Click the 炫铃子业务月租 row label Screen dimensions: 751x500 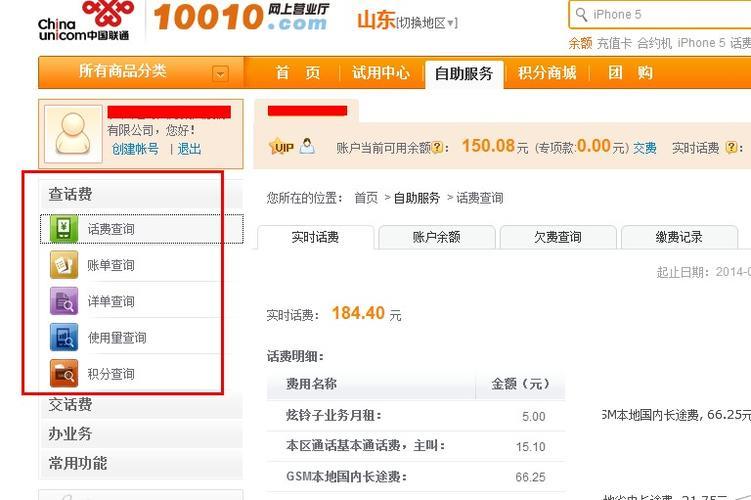[x=333, y=415]
